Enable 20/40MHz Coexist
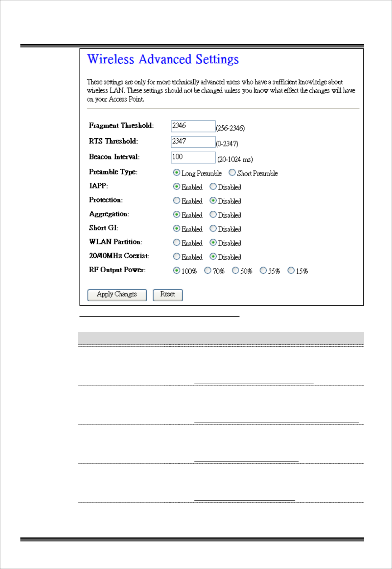The width and height of the screenshot is (392, 569). tap(176, 257)
